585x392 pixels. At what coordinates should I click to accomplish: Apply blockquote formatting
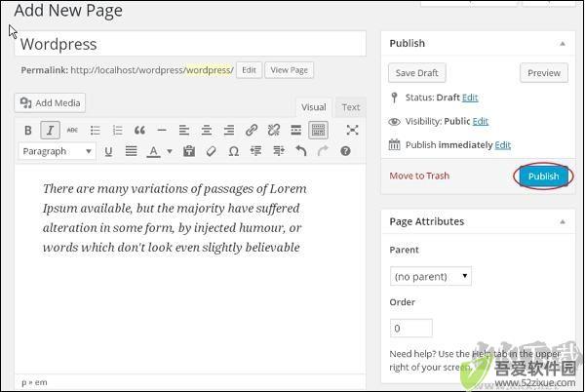tap(139, 130)
